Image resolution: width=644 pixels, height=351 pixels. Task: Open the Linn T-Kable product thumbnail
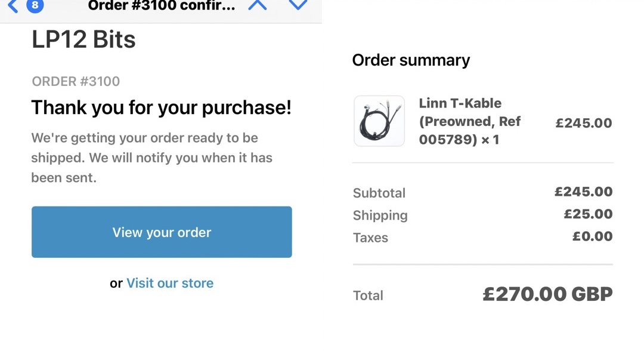click(379, 121)
